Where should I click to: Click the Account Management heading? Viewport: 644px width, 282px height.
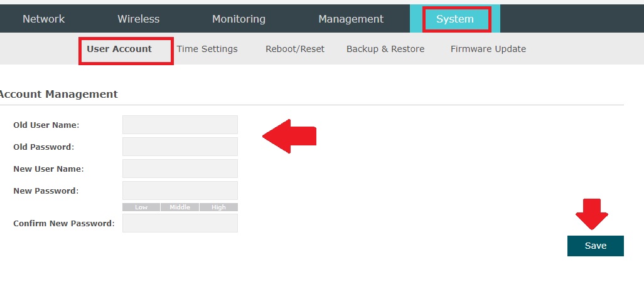[x=58, y=94]
